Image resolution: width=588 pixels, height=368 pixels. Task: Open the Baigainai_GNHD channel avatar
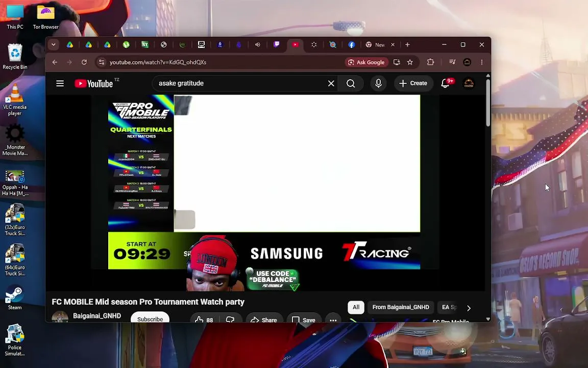coord(60,317)
